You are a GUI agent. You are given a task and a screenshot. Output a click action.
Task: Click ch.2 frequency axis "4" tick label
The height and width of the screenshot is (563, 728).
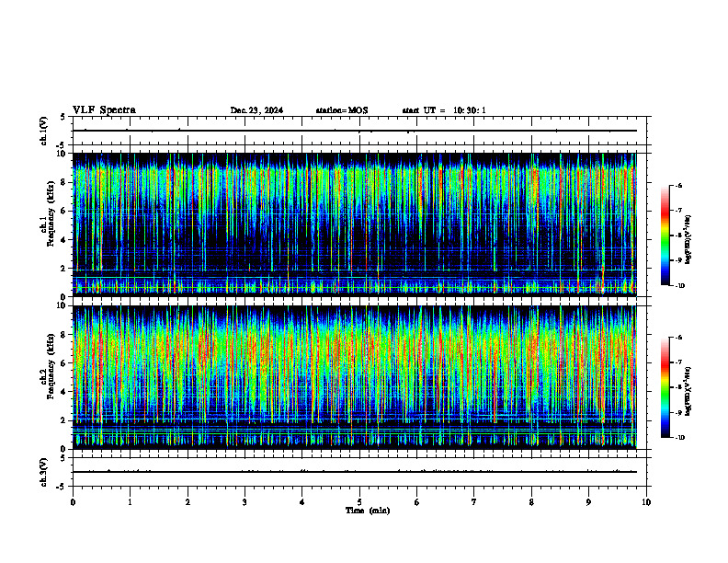click(x=64, y=392)
